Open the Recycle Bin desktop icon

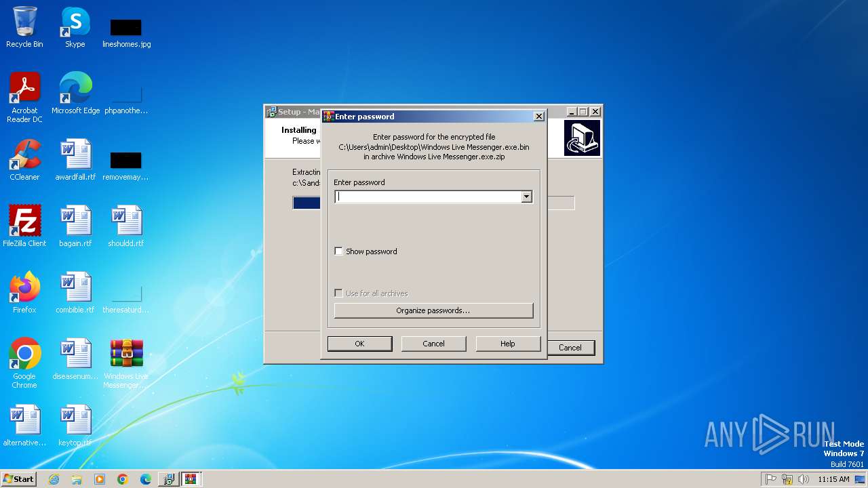pos(24,27)
